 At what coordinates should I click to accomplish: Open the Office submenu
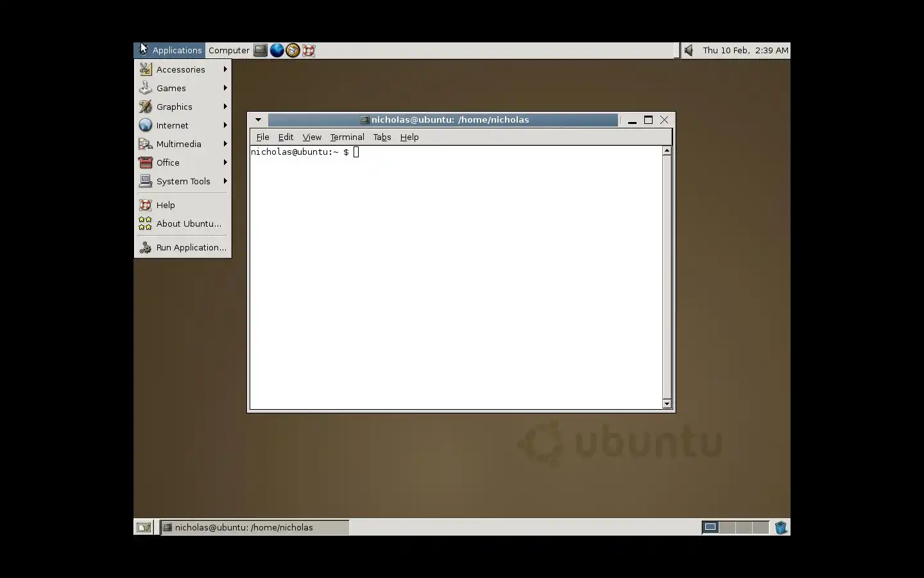(x=183, y=162)
